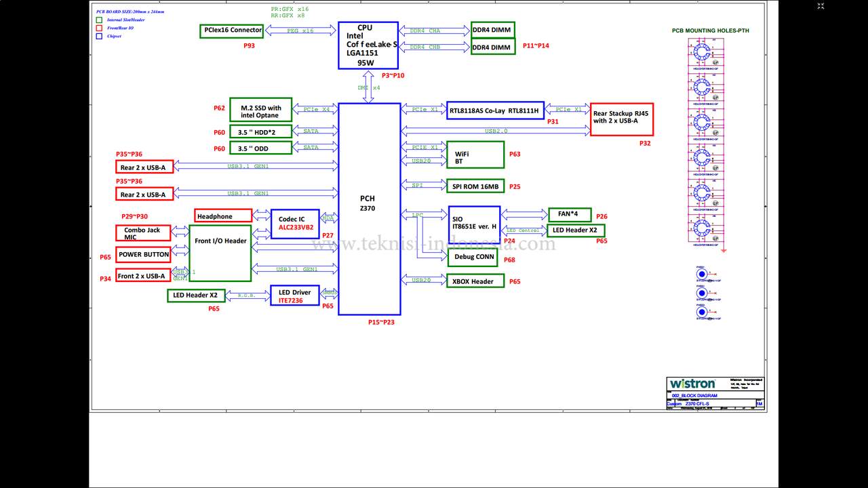The height and width of the screenshot is (488, 868).
Task: Click LED Header X2 block beside LED Control arrow
Action: click(576, 230)
